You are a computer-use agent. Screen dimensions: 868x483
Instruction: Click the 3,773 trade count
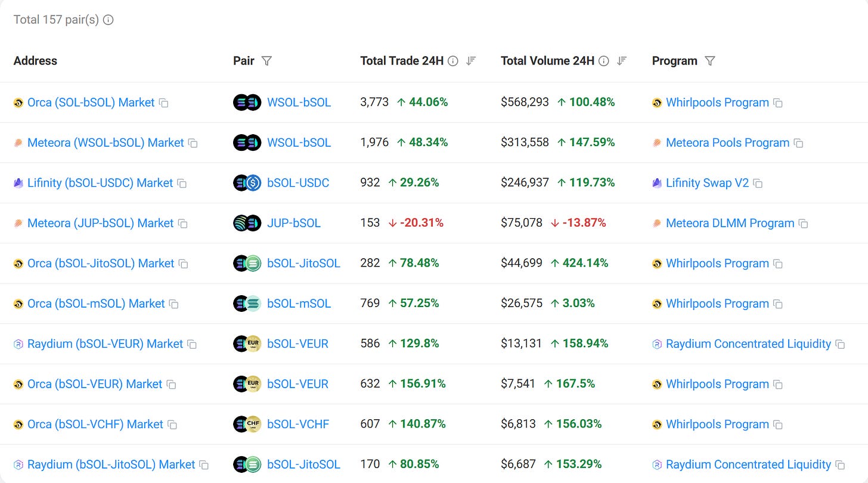click(x=374, y=103)
